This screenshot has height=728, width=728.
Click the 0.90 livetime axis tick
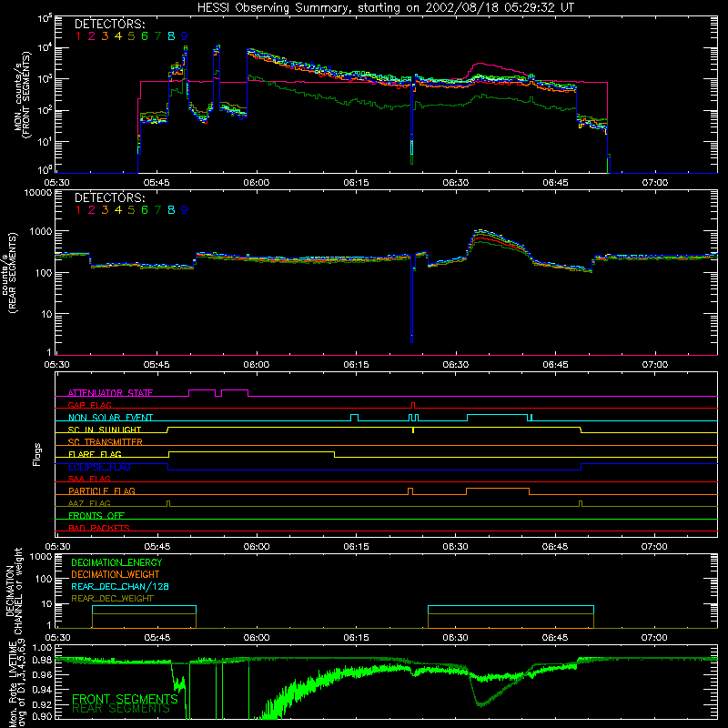[x=43, y=716]
